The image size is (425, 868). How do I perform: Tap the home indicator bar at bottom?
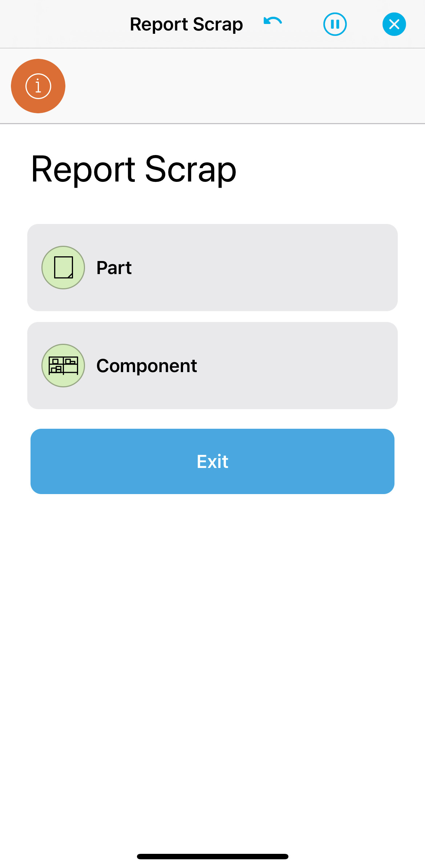click(212, 856)
